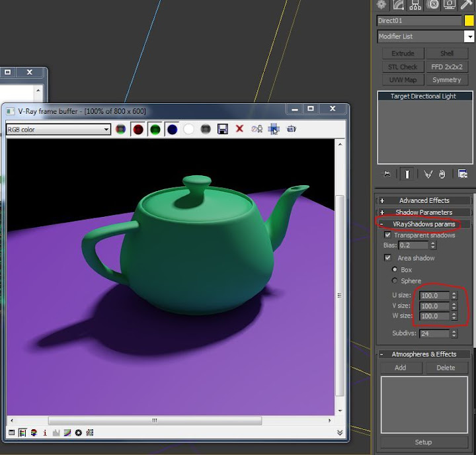The width and height of the screenshot is (476, 455).
Task: Open the Hierarchy panel tab icon
Action: point(416,5)
